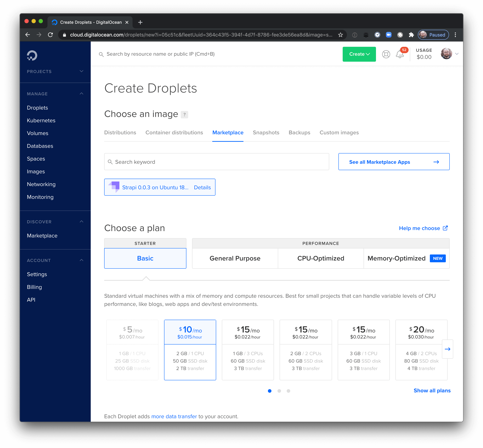Image resolution: width=483 pixels, height=448 pixels.
Task: Click the Strapi marketplace app icon
Action: pos(114,187)
